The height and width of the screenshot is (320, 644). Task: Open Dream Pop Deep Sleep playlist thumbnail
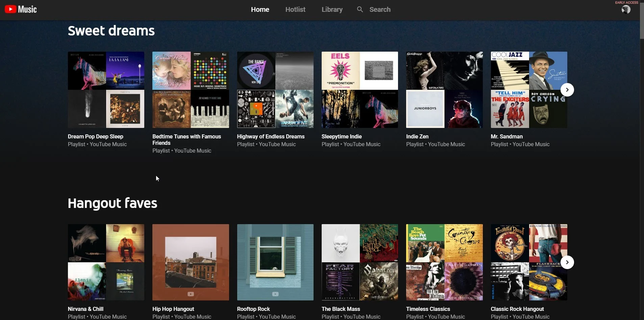tap(106, 90)
